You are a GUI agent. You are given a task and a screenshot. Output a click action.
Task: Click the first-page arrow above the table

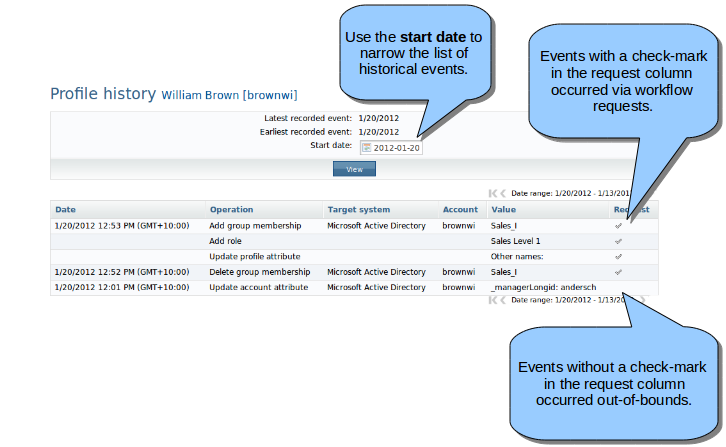(493, 193)
